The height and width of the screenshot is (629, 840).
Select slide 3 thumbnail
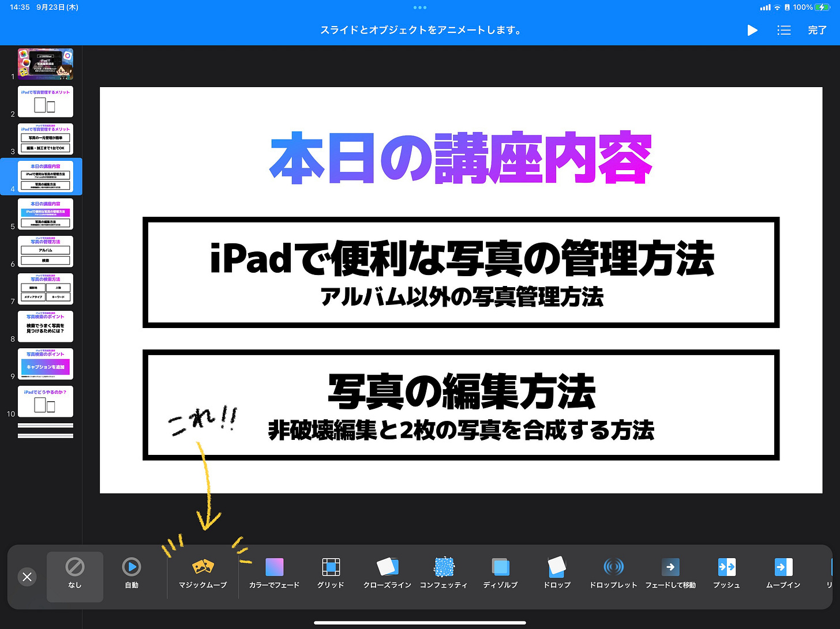click(x=46, y=139)
